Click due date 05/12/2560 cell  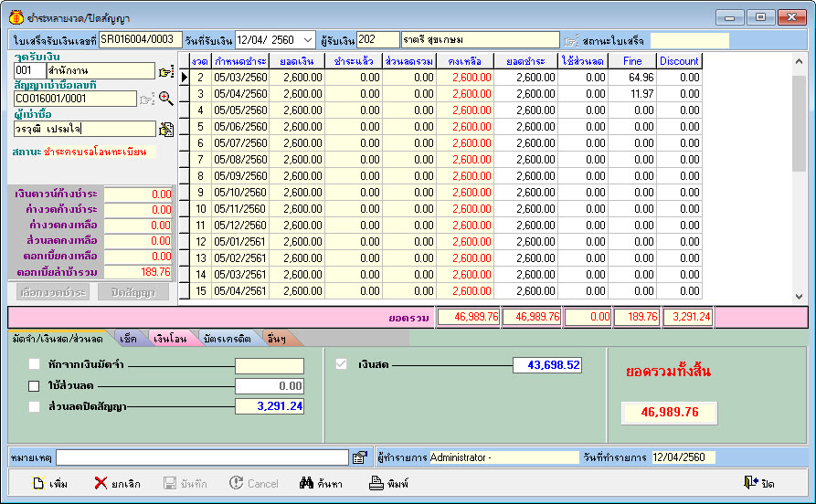point(240,226)
